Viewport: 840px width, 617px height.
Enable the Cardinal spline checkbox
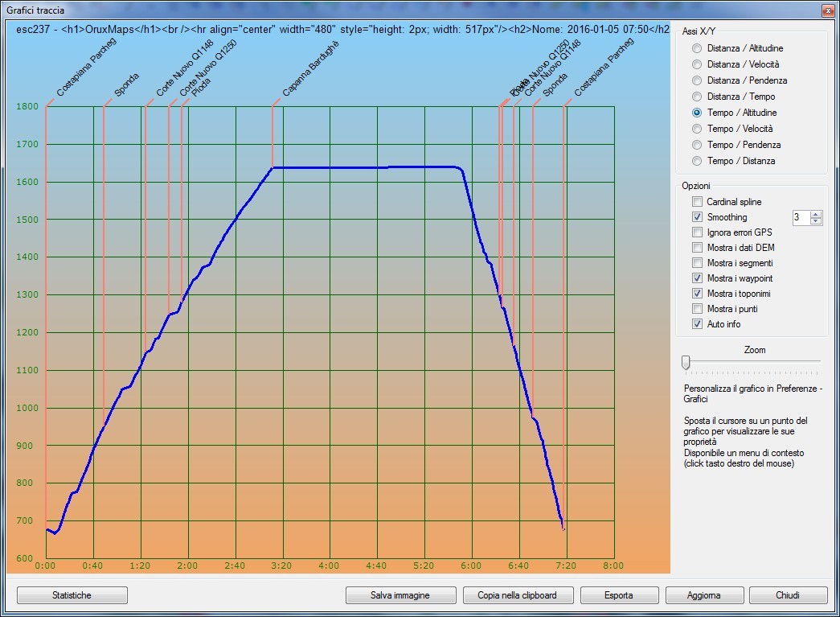[698, 202]
